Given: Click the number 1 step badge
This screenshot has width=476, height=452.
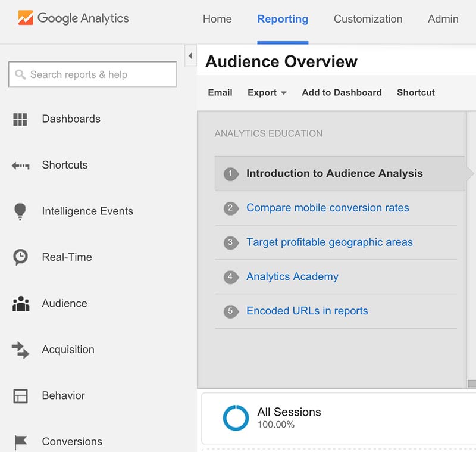Looking at the screenshot, I should (231, 174).
